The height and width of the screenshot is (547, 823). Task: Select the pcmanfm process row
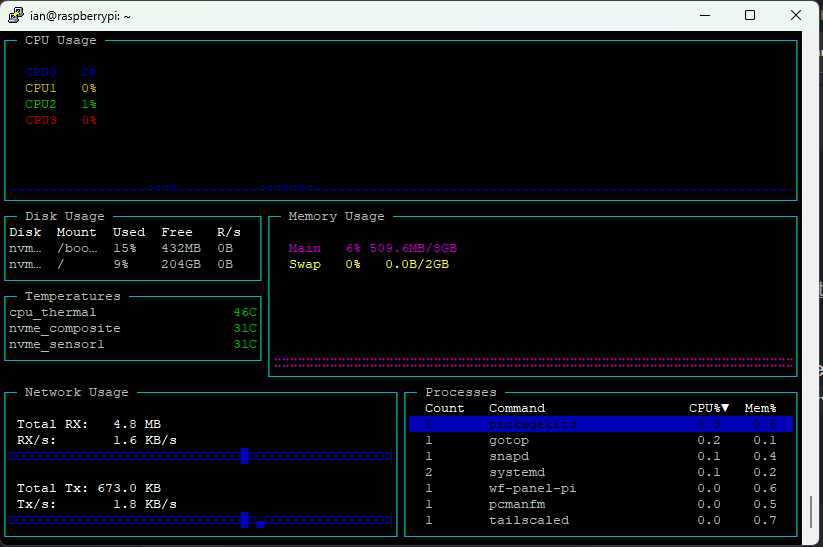[601, 504]
